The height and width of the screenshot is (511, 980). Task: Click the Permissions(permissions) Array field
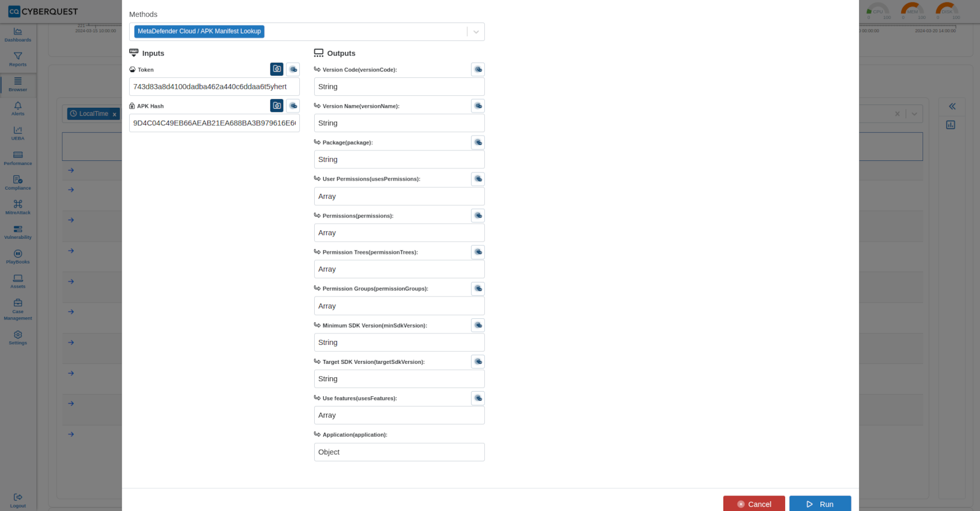tap(399, 232)
